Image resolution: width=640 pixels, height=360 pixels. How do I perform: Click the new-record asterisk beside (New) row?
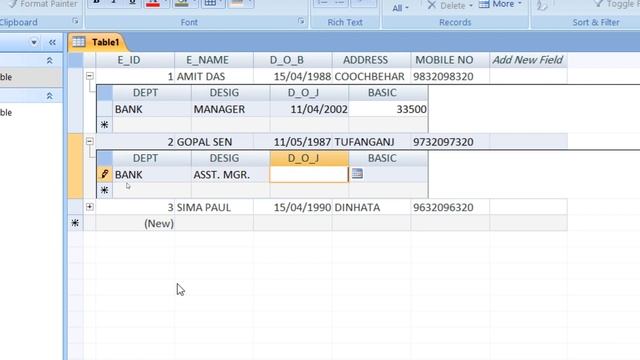coord(76,223)
